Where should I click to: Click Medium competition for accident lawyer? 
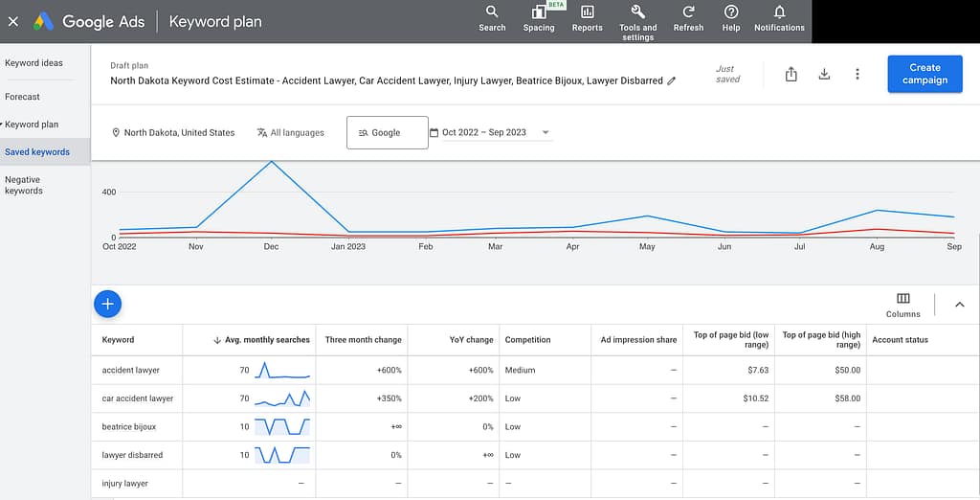point(520,370)
